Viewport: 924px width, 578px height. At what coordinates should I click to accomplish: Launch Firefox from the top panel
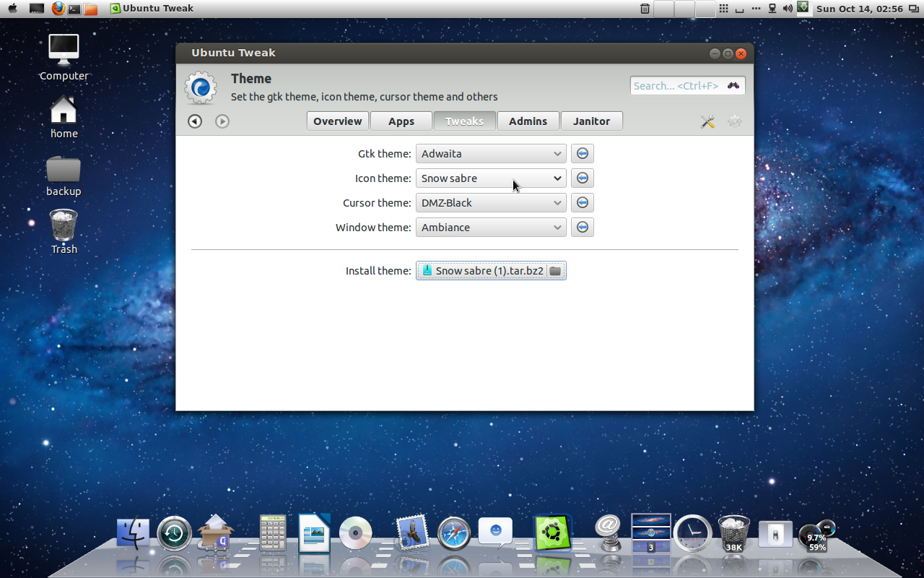pos(58,9)
